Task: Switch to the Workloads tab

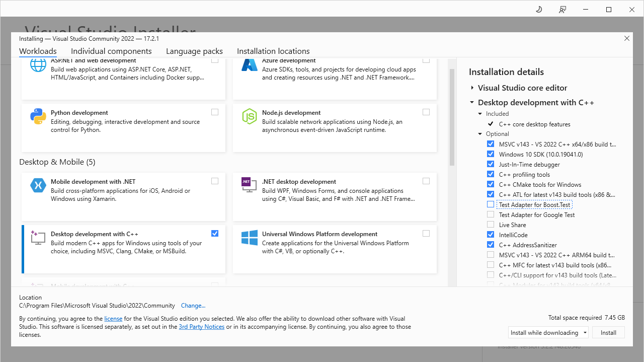Action: (38, 51)
